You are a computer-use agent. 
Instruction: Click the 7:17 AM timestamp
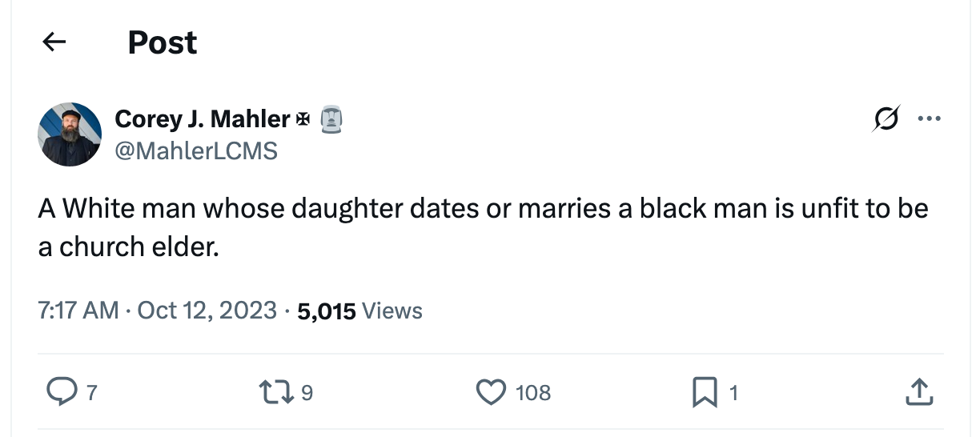coord(78,311)
